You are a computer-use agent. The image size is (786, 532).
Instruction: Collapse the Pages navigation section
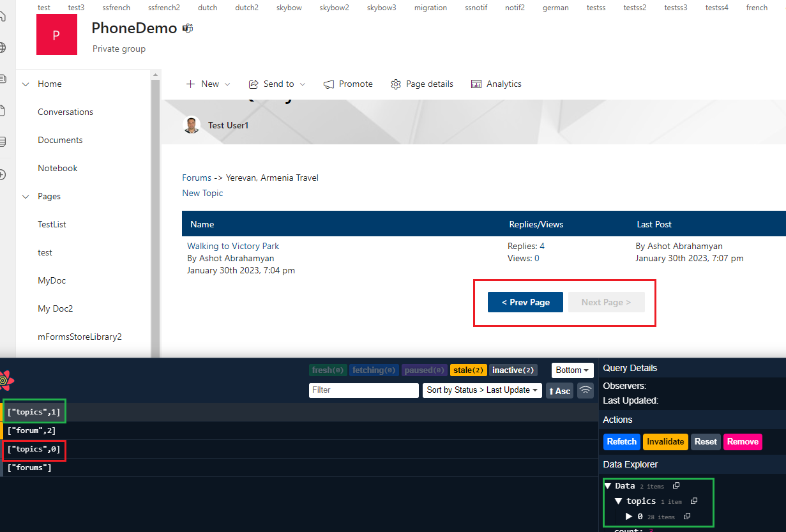click(26, 197)
